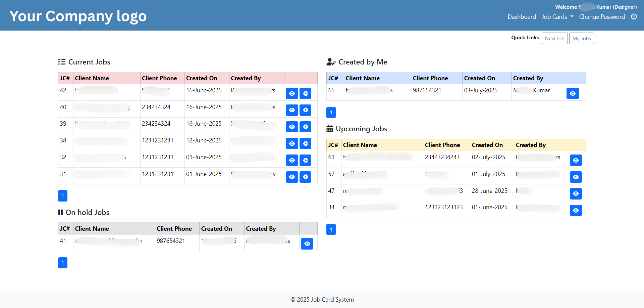Open Change Password from the navbar
644x308 pixels.
(602, 16)
